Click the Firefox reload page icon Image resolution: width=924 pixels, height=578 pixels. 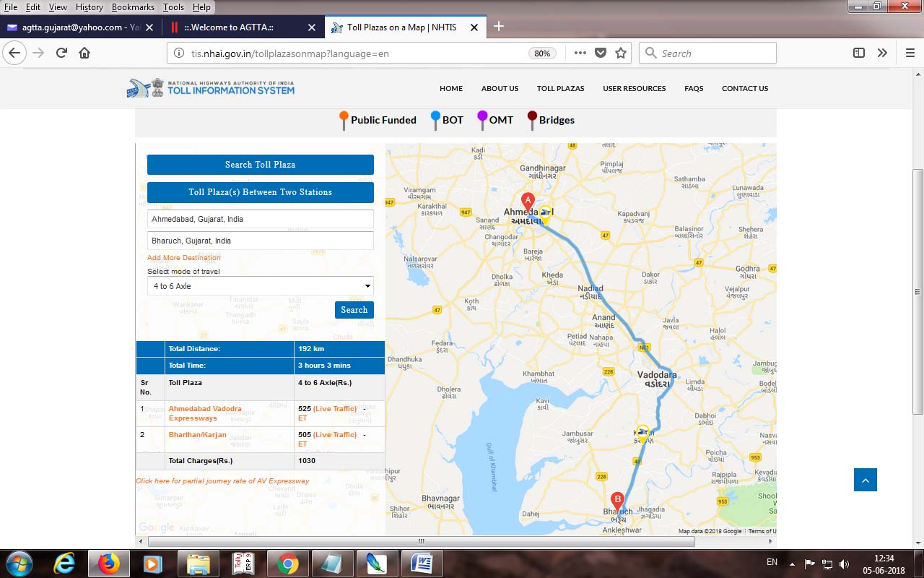pyautogui.click(x=61, y=53)
